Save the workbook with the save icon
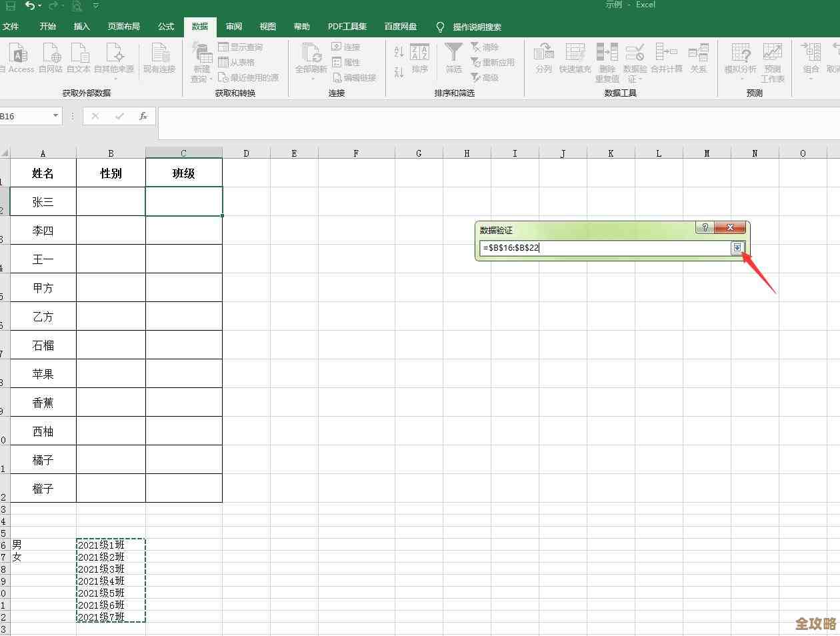840x636 pixels. [11, 6]
